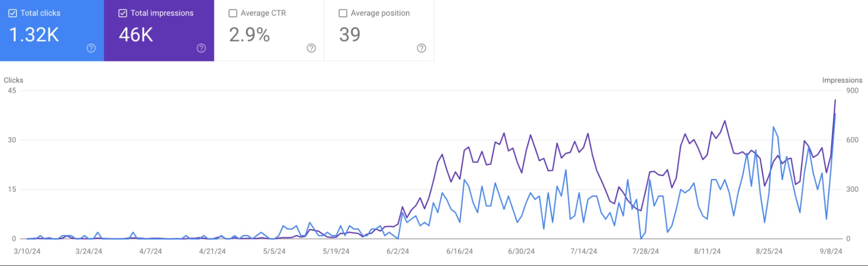Click the Clicks axis label

(x=13, y=80)
